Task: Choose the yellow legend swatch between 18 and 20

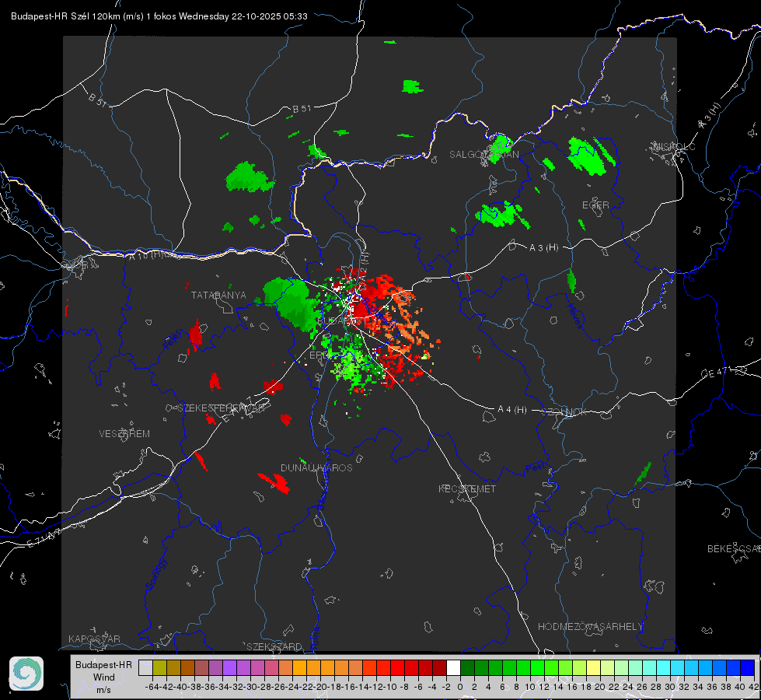Action: point(593,667)
